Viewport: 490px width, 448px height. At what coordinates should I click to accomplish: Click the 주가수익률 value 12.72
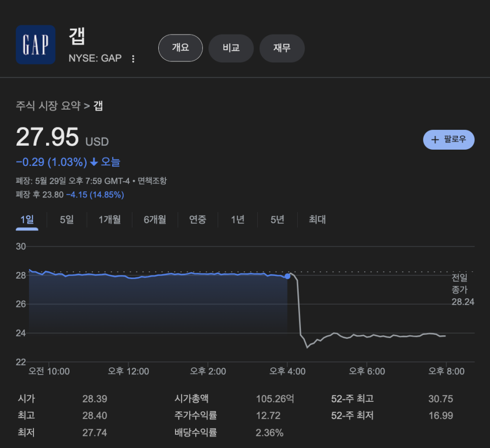click(x=268, y=416)
